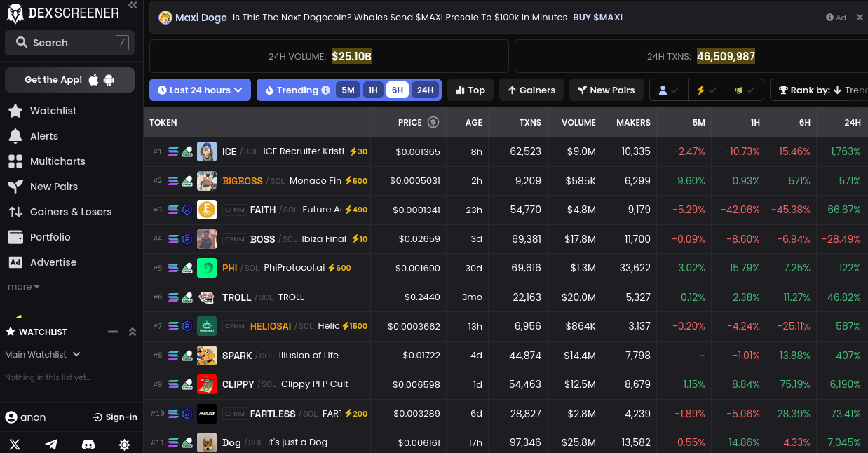Select the 24H trending timeframe

pyautogui.click(x=425, y=90)
